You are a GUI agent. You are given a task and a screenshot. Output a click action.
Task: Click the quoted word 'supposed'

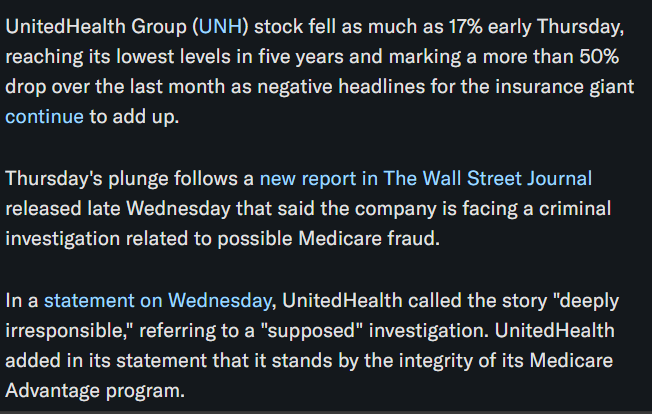pos(312,330)
